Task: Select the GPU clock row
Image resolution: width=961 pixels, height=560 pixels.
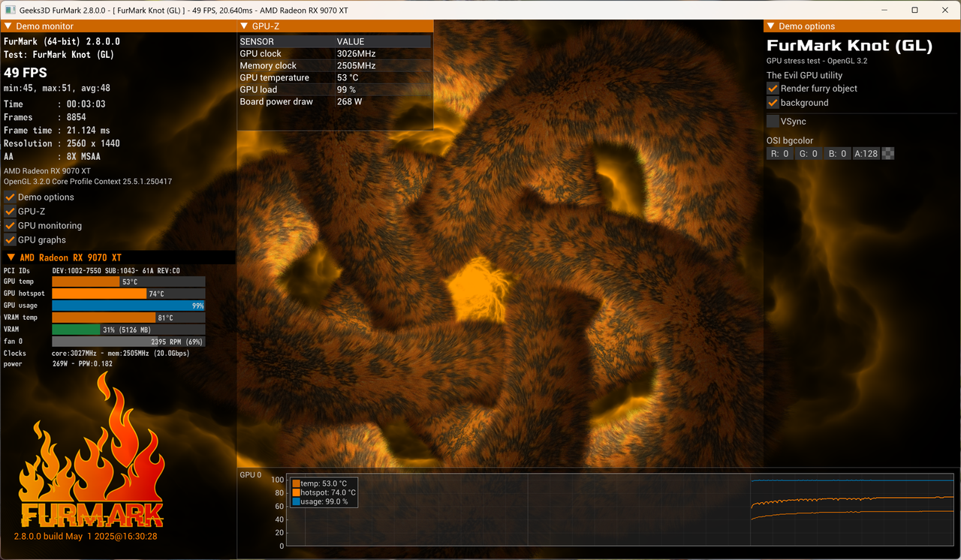Action: [335, 54]
